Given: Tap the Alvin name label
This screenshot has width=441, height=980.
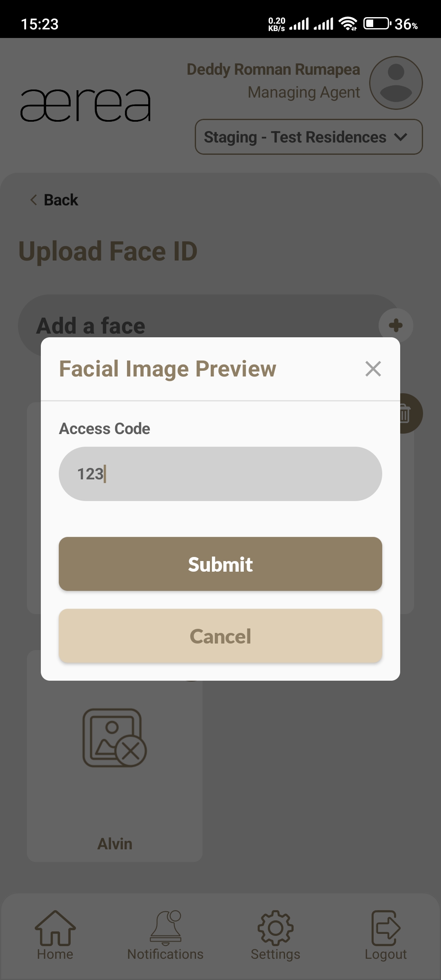Looking at the screenshot, I should [115, 844].
